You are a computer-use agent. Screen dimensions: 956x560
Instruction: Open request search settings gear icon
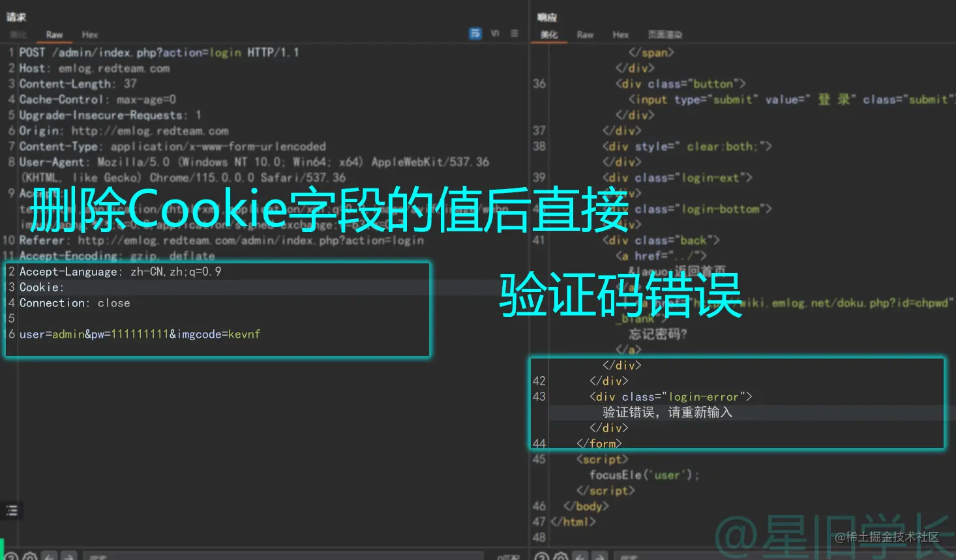(x=30, y=556)
